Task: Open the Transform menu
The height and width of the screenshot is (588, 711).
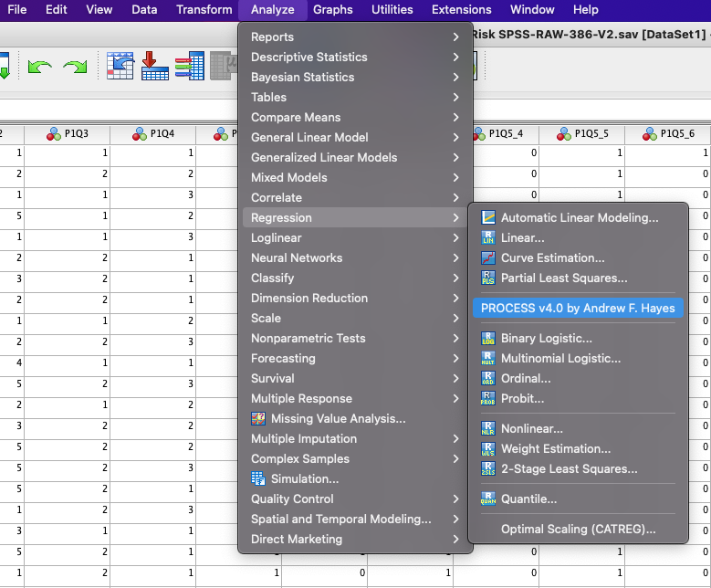Action: [x=204, y=10]
